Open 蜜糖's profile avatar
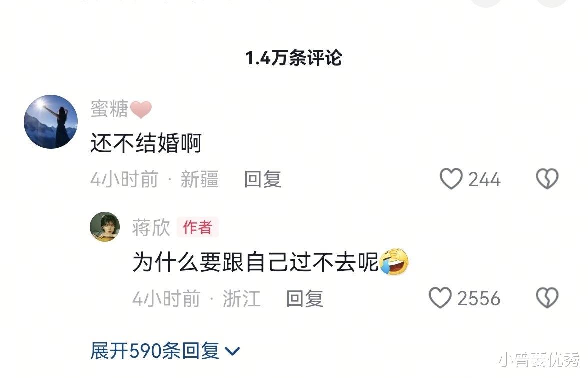 [x=51, y=122]
